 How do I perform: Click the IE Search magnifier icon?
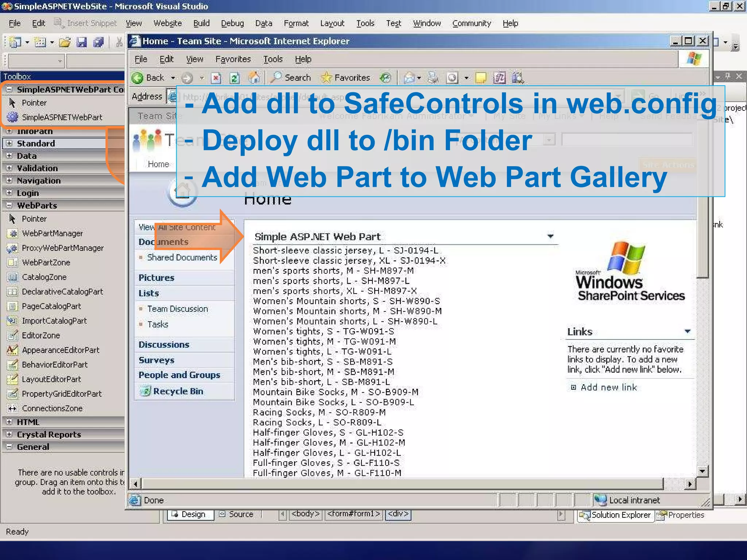coord(276,77)
